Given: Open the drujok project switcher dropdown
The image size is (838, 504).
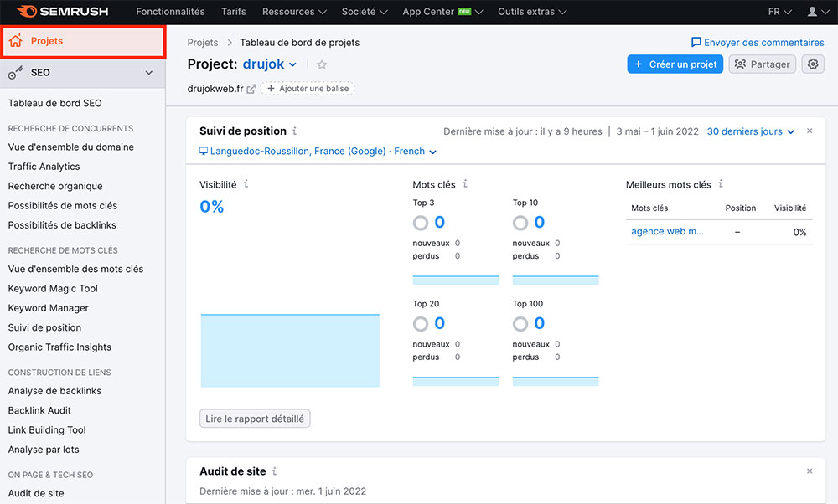Looking at the screenshot, I should 269,64.
